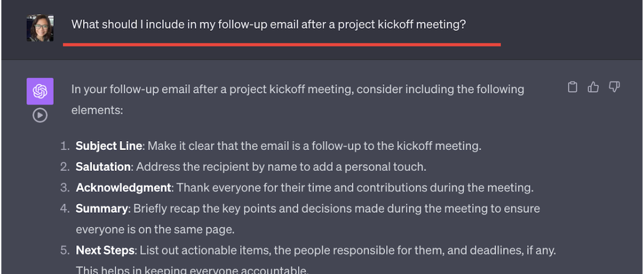Give the response a thumbs down

tap(614, 87)
